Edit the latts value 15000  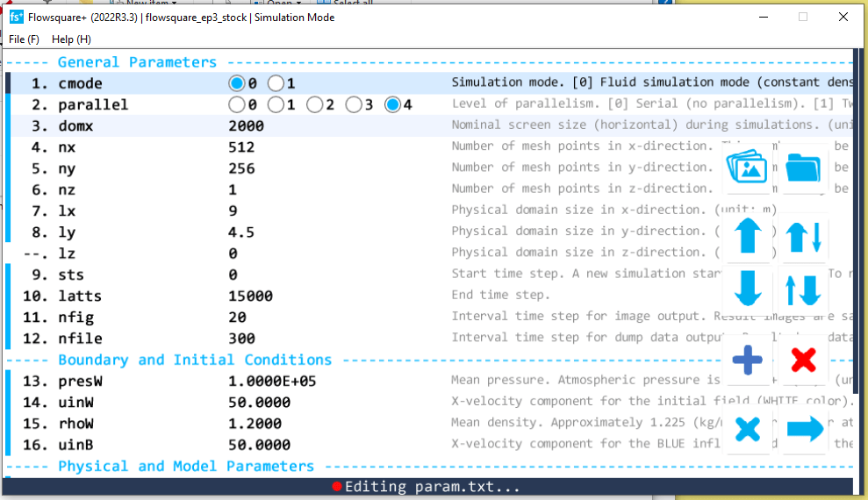(x=250, y=296)
